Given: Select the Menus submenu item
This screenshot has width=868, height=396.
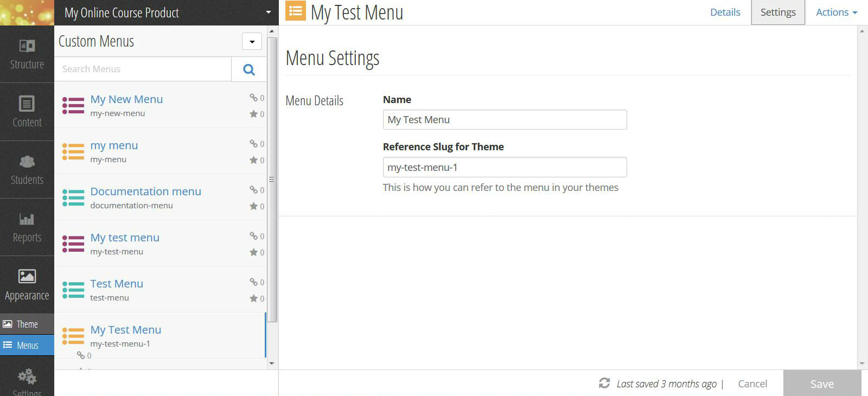Looking at the screenshot, I should pos(27,345).
